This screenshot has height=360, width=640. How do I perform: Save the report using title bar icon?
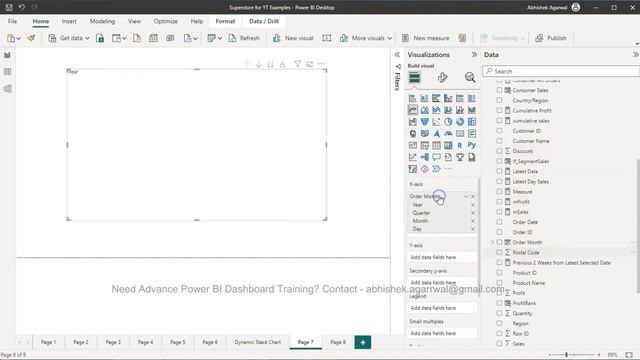click(9, 7)
